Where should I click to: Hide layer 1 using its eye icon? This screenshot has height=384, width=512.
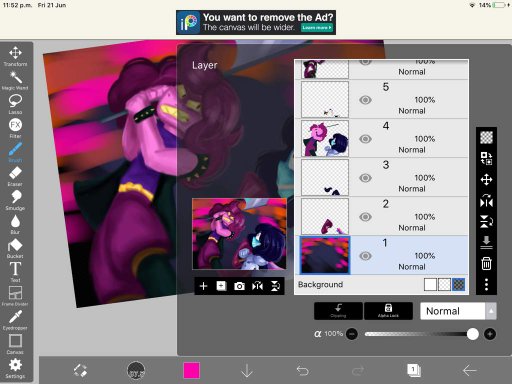[365, 256]
